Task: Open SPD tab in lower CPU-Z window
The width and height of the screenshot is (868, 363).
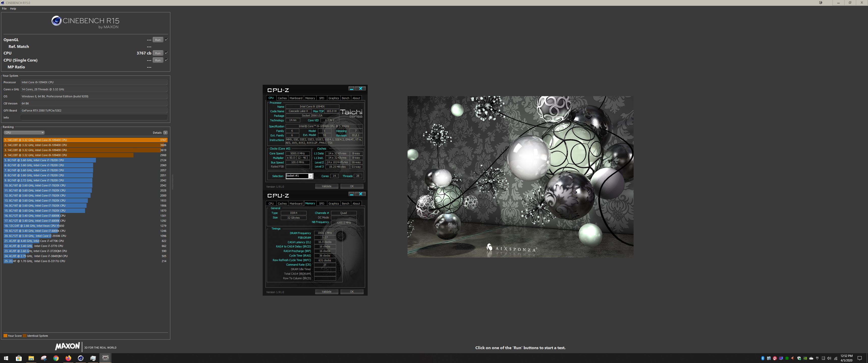Action: point(321,203)
